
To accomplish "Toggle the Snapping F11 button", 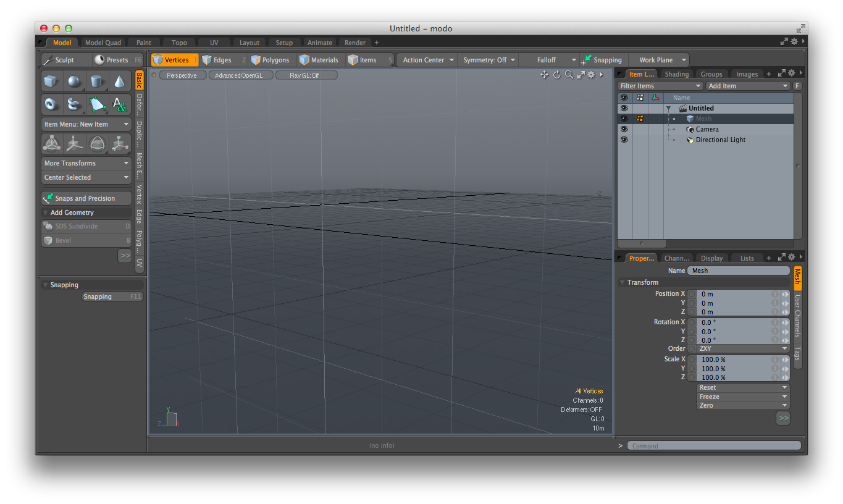I will click(113, 296).
